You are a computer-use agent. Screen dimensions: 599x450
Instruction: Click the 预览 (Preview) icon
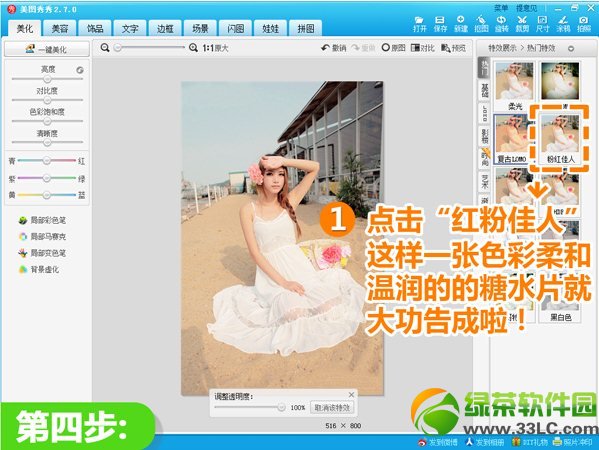453,48
